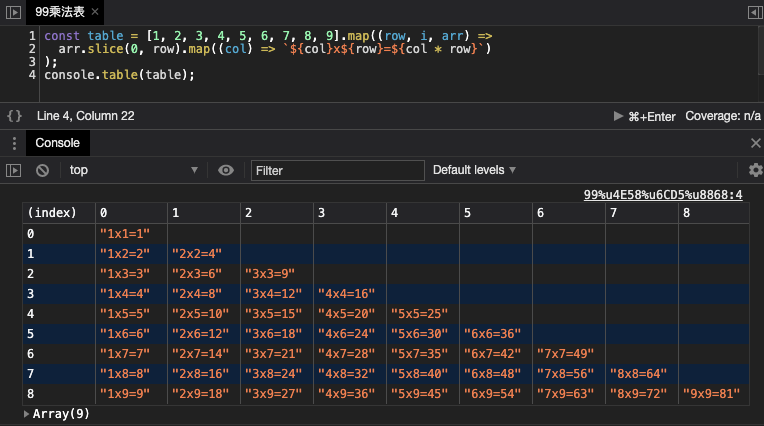Run the snippet with the ⌘+Enter button
764x426 pixels.
644,116
